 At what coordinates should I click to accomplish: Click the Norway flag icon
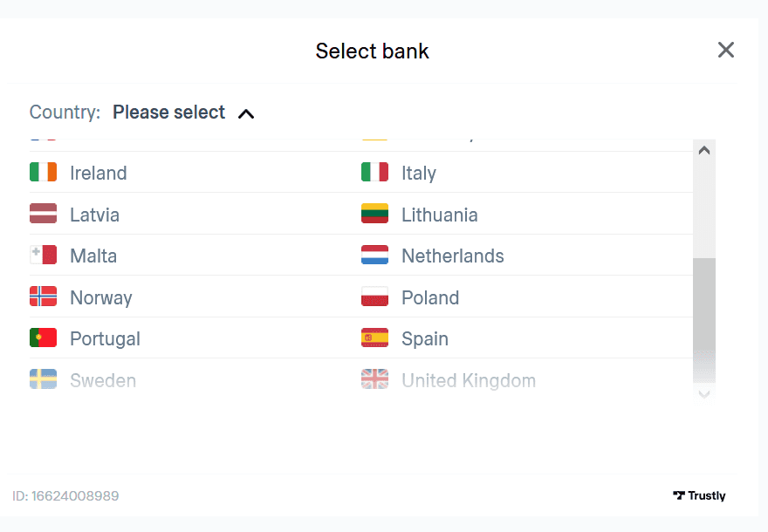pyautogui.click(x=43, y=297)
